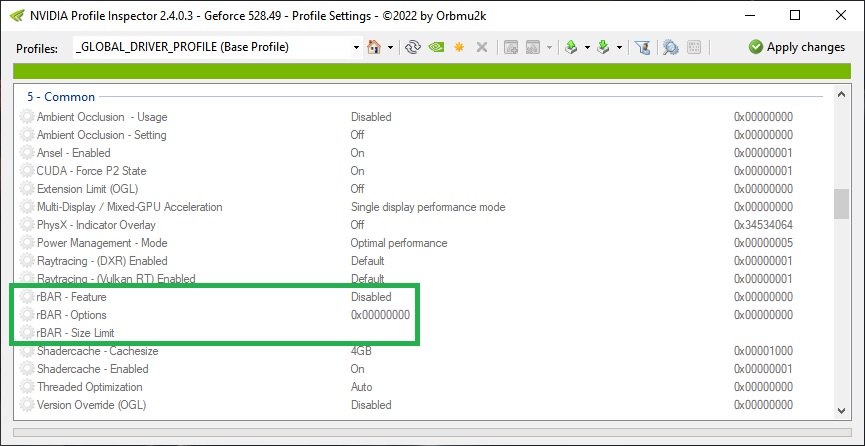Click Single display performance mode value
Screen dimensions: 865x446
(x=428, y=207)
